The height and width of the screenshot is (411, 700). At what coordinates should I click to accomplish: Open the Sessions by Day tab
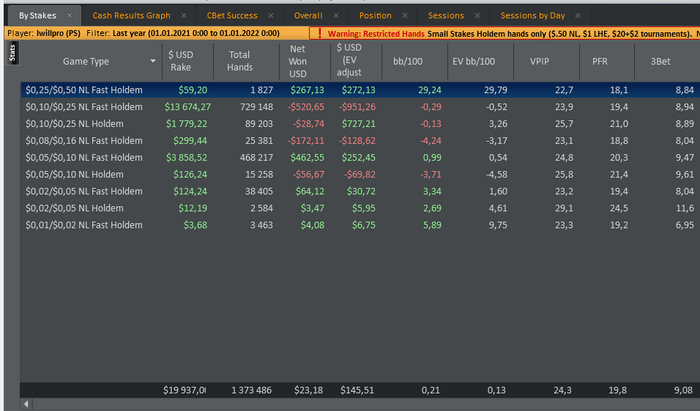[x=533, y=16]
